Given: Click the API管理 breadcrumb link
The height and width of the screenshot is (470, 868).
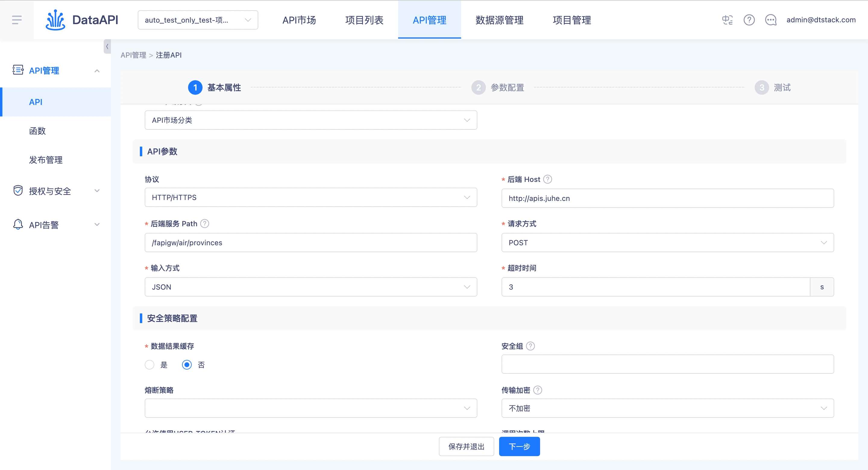Looking at the screenshot, I should click(134, 55).
